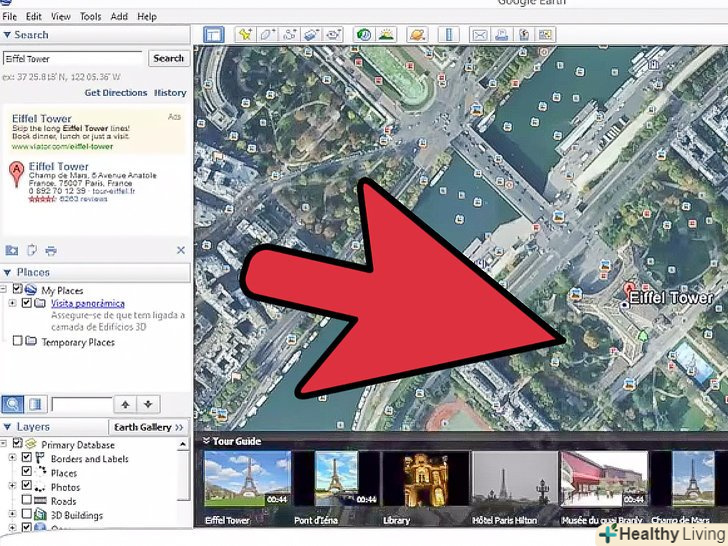Expand the Visita panorâmica folder
Viewport: 728px width, 546px height.
coord(13,303)
